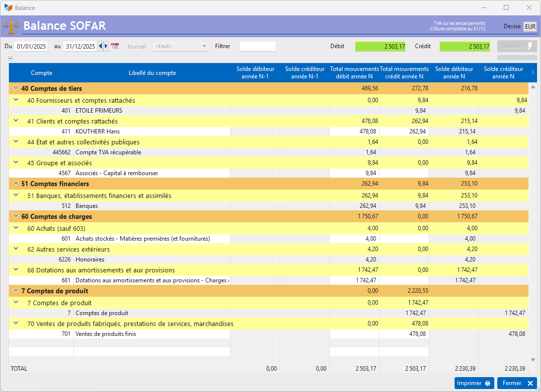Click the balance scale logo icon
Image resolution: width=541 pixels, height=392 pixels.
coord(11,26)
